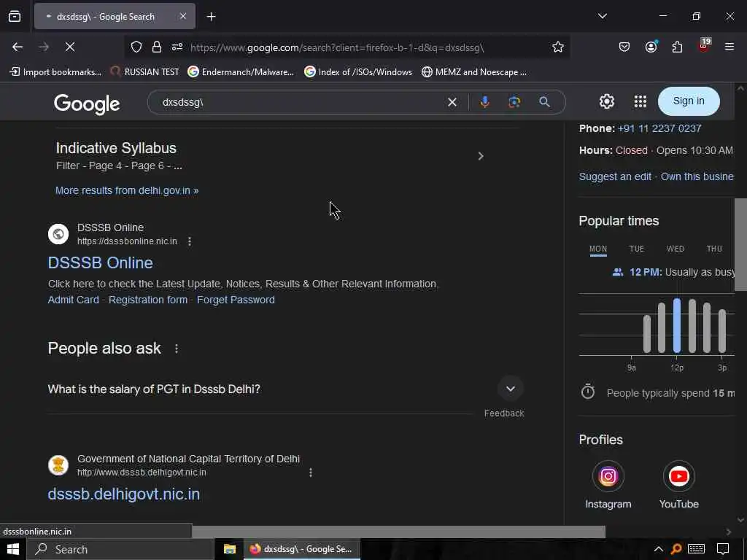Viewport: 747px width, 560px height.
Task: Open More results from delhi.gov.in
Action: (x=127, y=190)
